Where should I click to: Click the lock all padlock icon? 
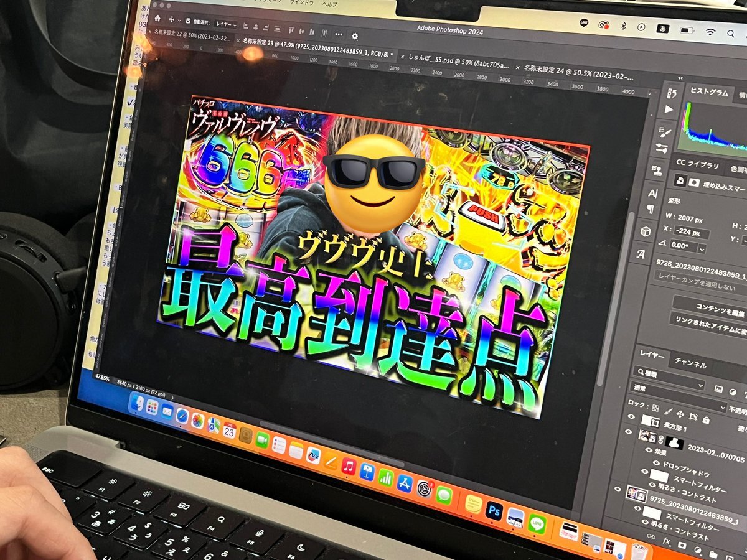705,419
